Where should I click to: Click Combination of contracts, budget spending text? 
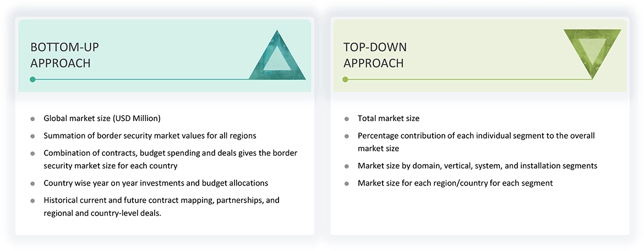[x=170, y=152]
